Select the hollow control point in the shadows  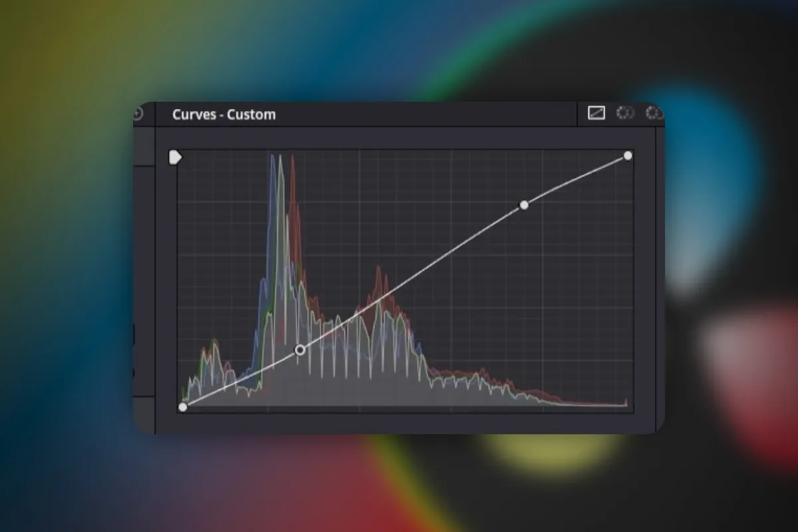pos(300,350)
